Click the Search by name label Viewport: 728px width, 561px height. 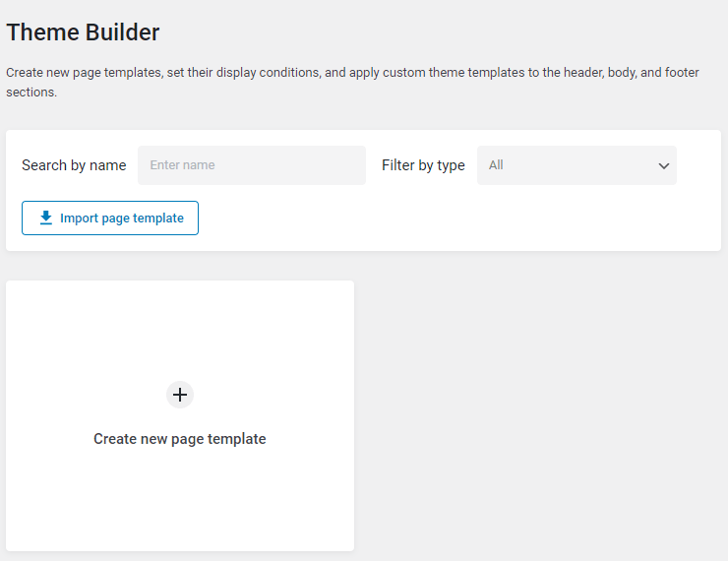coord(74,165)
